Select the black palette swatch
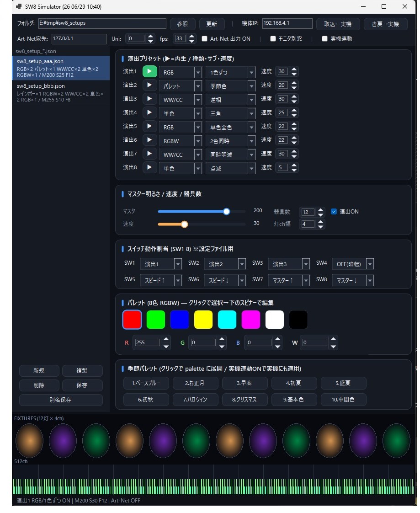The image size is (420, 513). (298, 320)
